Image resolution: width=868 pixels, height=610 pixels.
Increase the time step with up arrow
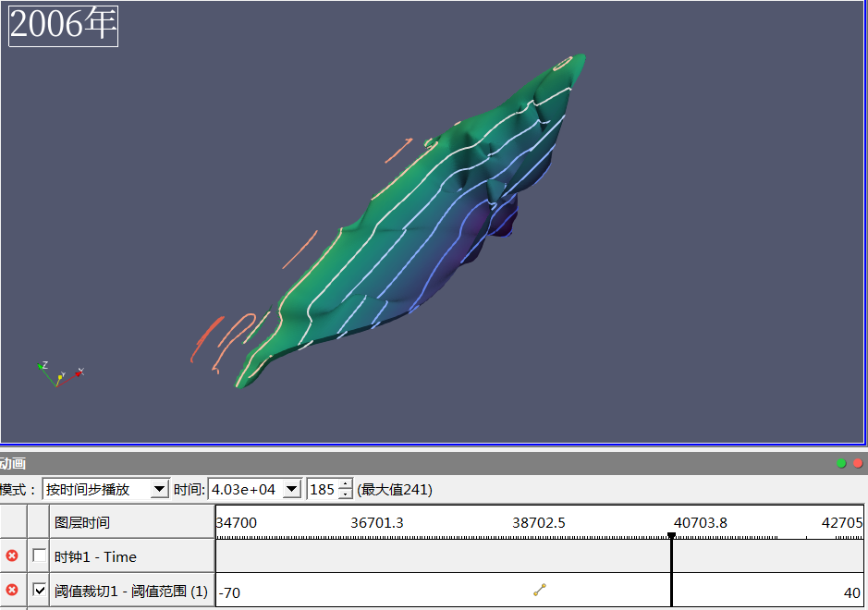point(346,484)
